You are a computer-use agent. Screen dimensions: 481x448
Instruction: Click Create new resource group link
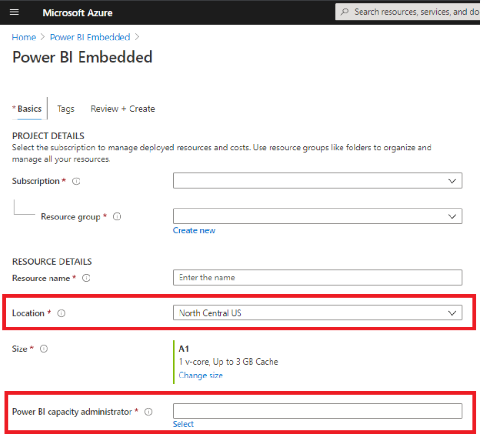(x=194, y=230)
